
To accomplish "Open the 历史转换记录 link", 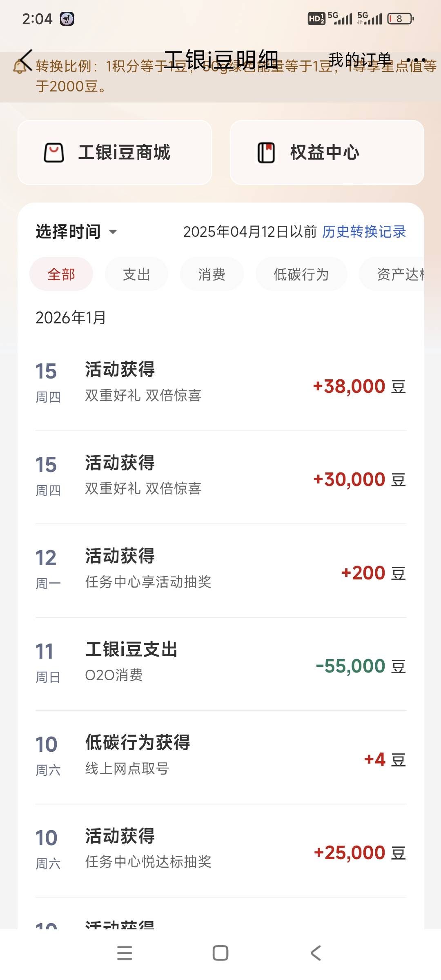I will click(364, 232).
